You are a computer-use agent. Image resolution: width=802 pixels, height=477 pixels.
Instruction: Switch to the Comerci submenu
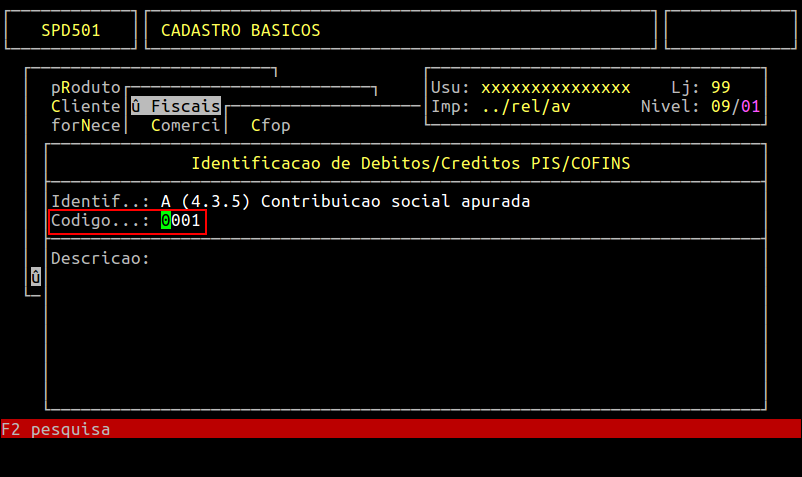[x=185, y=125]
